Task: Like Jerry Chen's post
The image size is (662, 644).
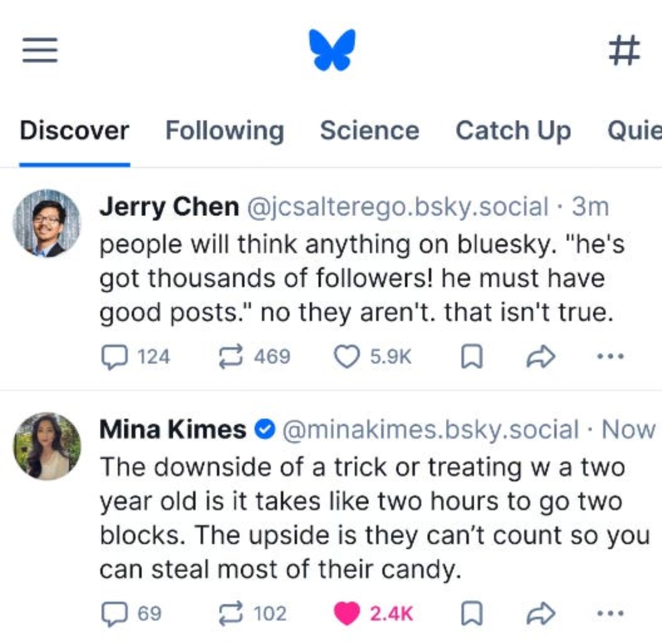Action: 346,356
